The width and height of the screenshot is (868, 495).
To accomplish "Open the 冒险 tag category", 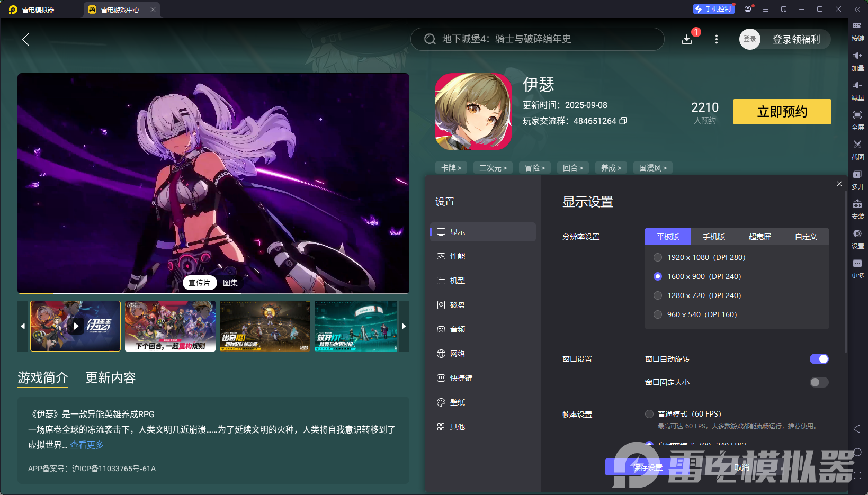I will coord(535,168).
